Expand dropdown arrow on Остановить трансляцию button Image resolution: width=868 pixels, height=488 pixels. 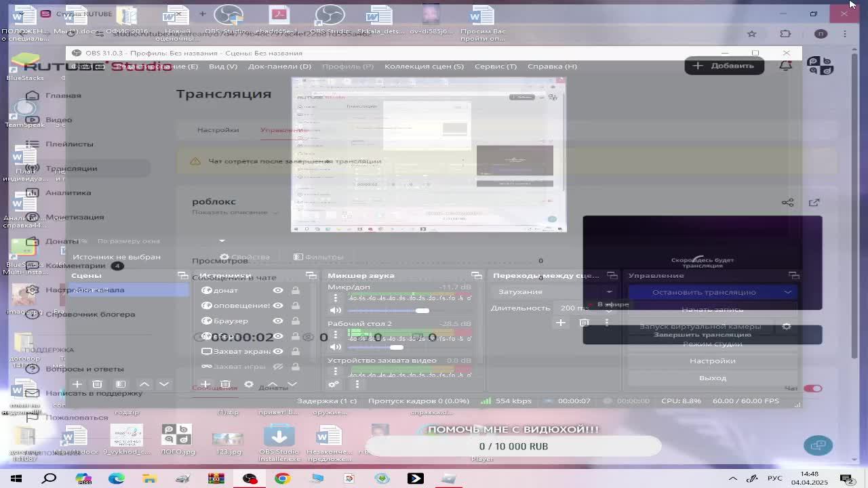[788, 292]
